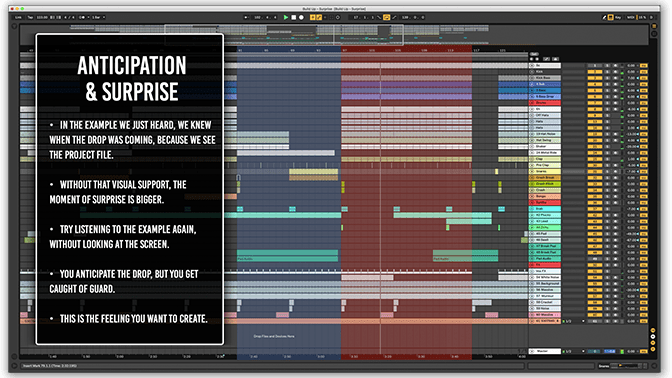Solo the Snares track
This screenshot has height=378, width=672.
click(x=607, y=171)
